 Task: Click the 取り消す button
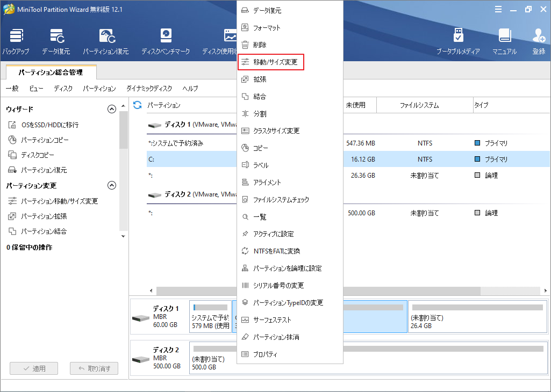pyautogui.click(x=94, y=368)
